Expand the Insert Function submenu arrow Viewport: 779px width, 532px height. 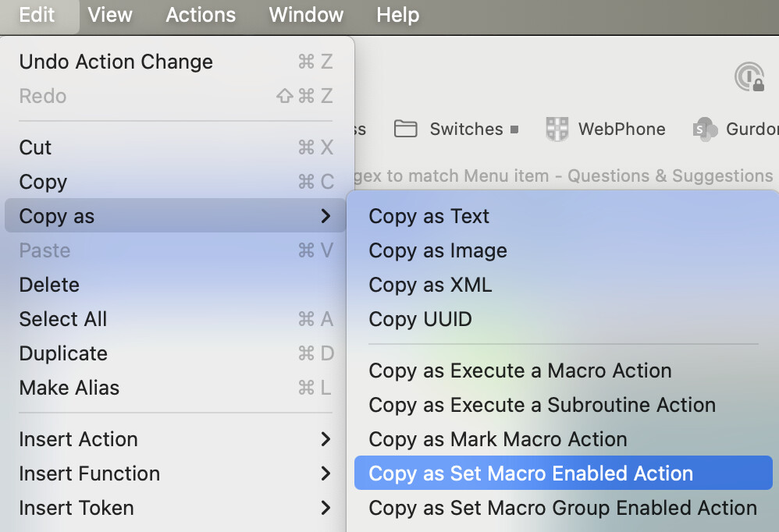pos(325,473)
